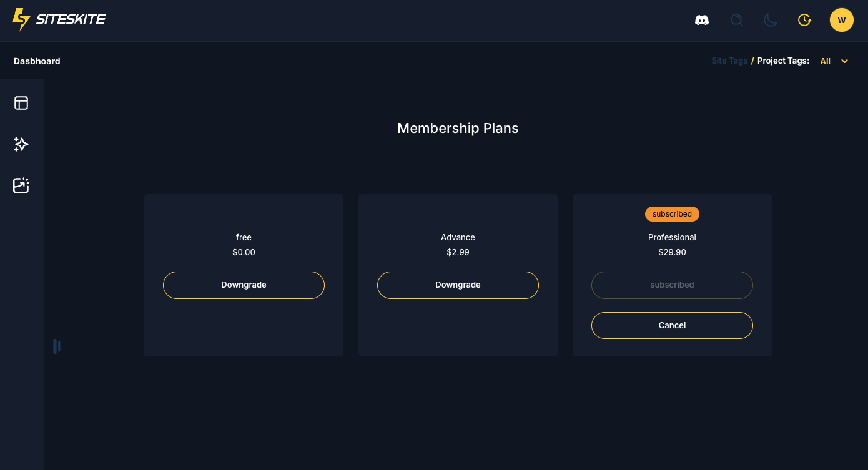868x470 pixels.
Task: Open the user avatar W menu
Action: point(841,20)
